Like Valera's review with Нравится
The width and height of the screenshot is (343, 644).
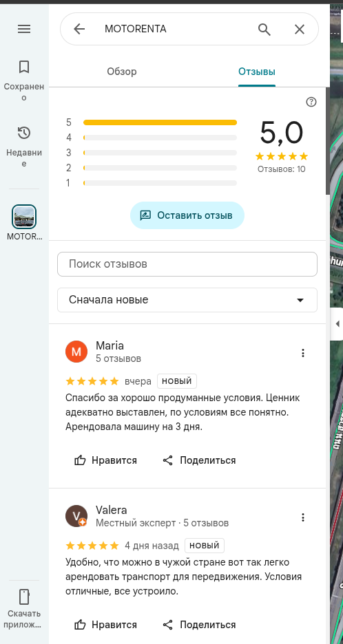click(x=105, y=625)
